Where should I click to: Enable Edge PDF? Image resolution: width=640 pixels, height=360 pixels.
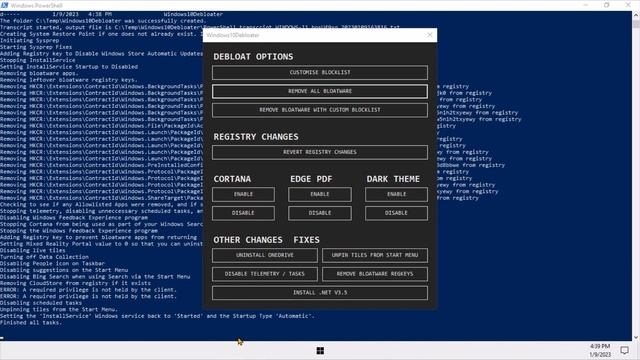point(320,194)
